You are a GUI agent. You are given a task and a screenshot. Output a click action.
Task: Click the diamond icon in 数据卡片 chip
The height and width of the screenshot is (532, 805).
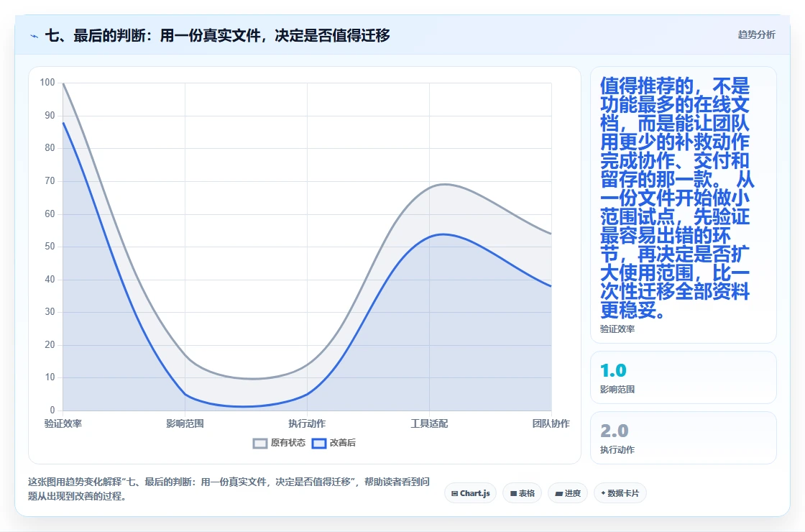pos(603,493)
